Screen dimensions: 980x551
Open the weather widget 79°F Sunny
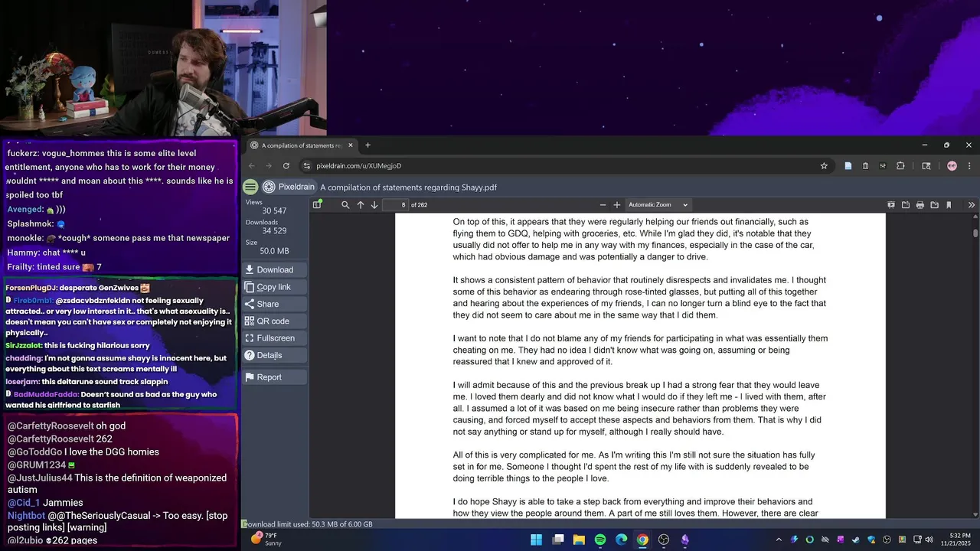coord(268,540)
